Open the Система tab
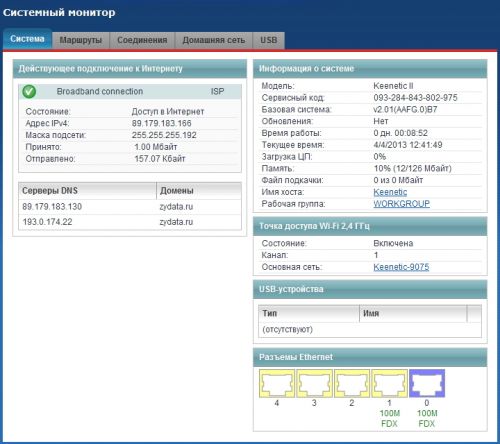Screen dimensions: 500x444 tap(27, 39)
